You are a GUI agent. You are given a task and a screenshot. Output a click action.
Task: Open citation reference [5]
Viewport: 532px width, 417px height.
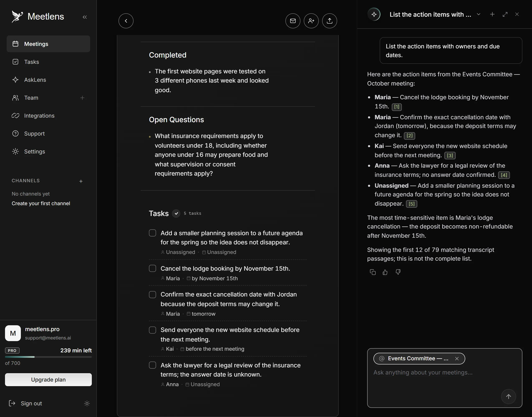click(x=412, y=204)
